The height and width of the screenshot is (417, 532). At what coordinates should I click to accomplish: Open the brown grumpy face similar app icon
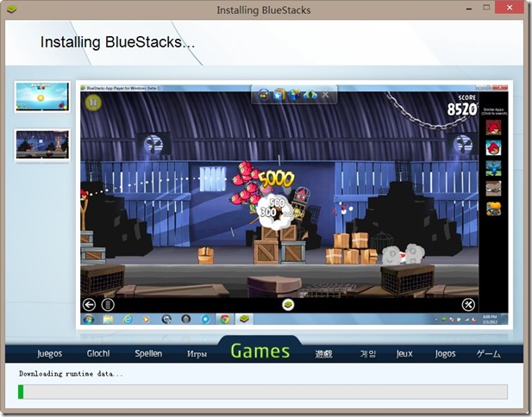pos(493,188)
